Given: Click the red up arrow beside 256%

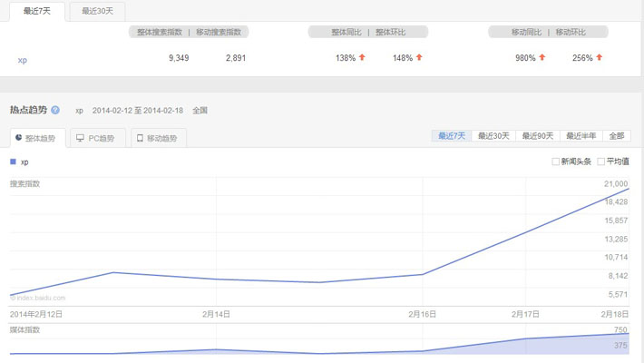Looking at the screenshot, I should 600,58.
